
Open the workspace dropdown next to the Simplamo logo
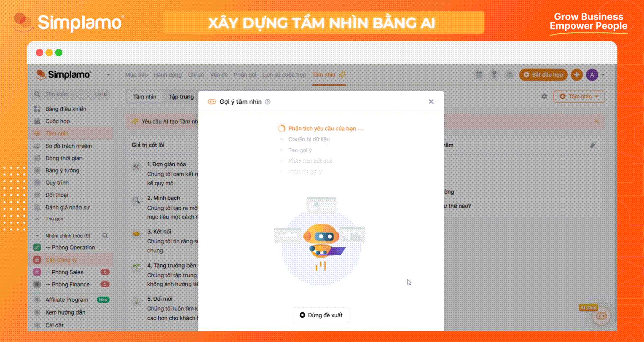click(x=108, y=75)
